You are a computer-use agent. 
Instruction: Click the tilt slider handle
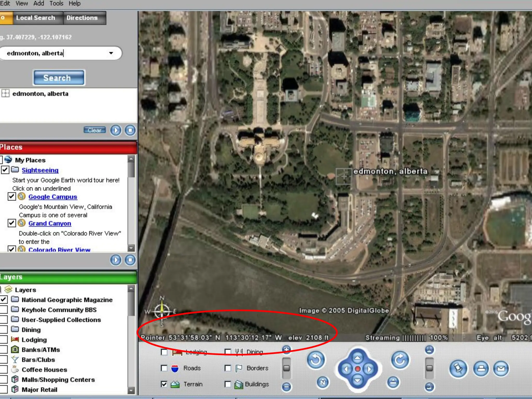[x=429, y=368]
